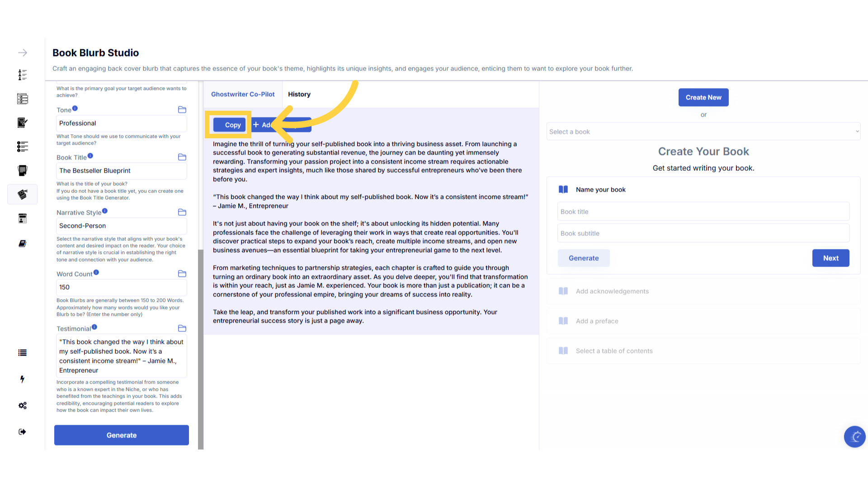Screen dimensions: 868x488
Task: Open the settings gears icon in sidebar
Action: (23, 405)
